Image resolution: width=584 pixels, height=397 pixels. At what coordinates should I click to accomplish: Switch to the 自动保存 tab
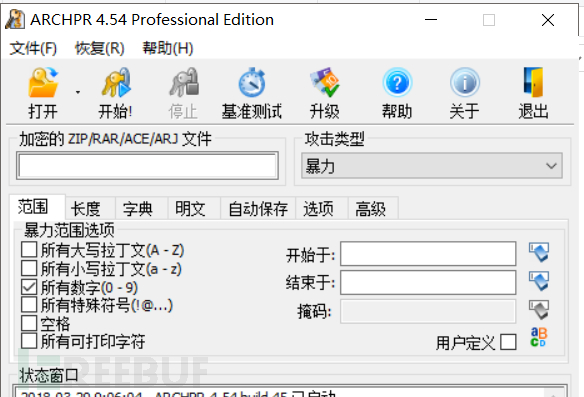coord(258,209)
